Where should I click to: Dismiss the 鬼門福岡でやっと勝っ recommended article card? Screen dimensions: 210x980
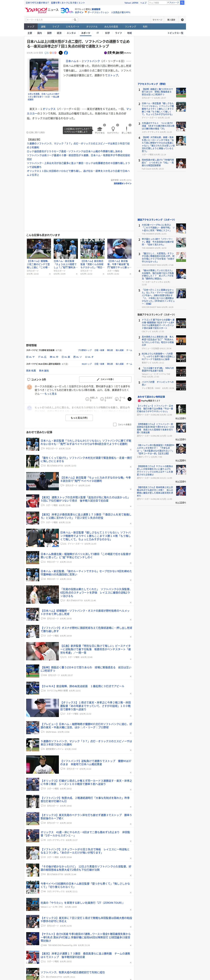coord(130,274)
